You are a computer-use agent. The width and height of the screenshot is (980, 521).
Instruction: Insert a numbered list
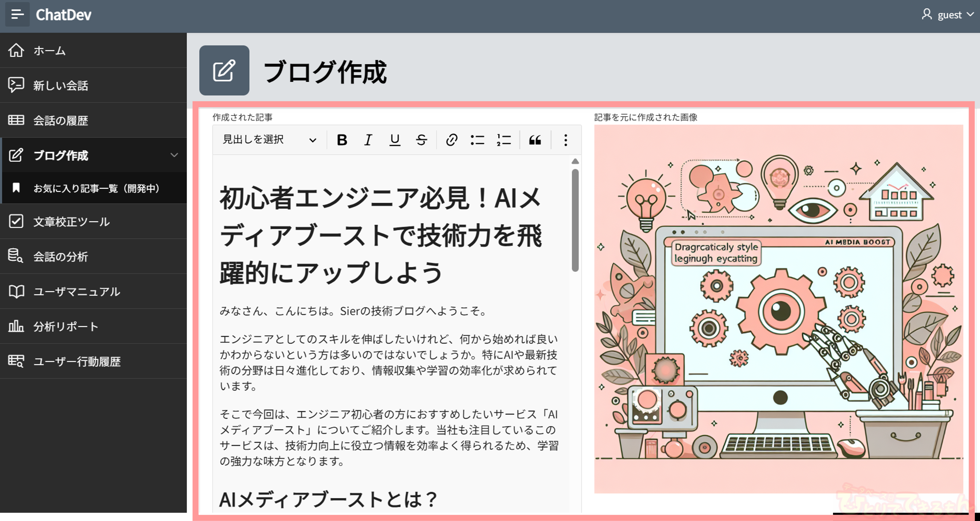tap(504, 140)
